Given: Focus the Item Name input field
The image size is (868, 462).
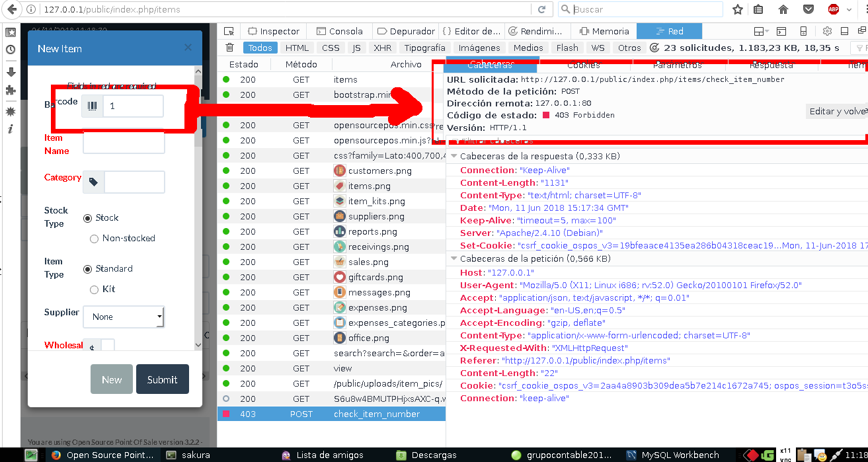Looking at the screenshot, I should click(x=124, y=143).
